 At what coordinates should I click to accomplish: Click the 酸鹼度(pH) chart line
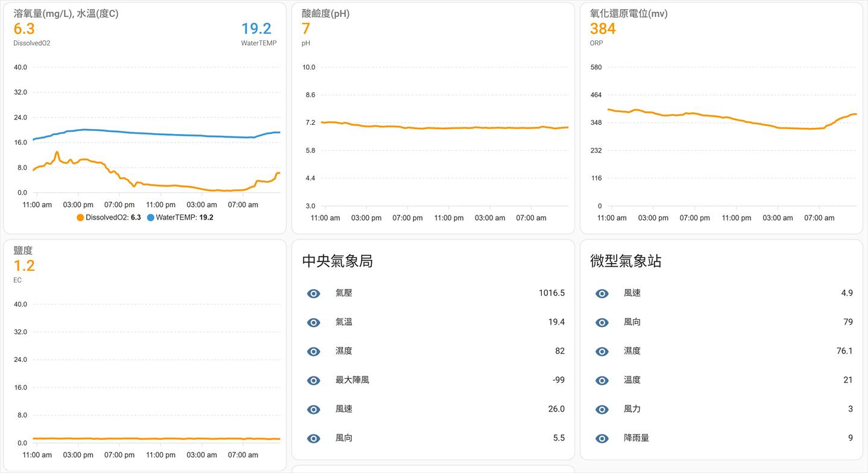click(446, 127)
